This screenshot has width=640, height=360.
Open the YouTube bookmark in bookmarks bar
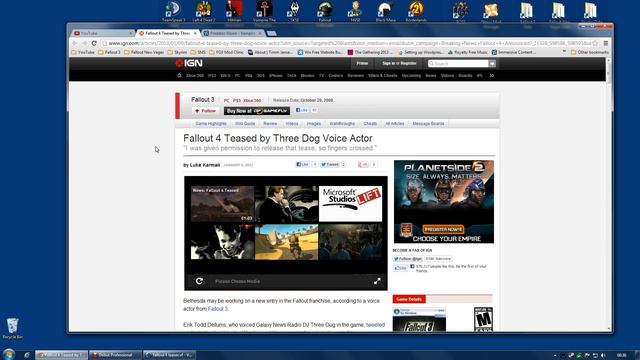click(83, 52)
